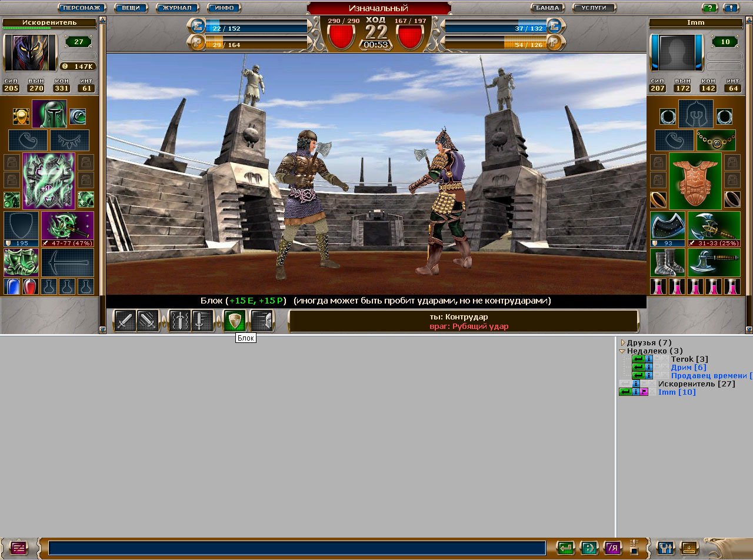This screenshot has width=753, height=560.
Task: Click the blue exclamation mark button
Action: (x=731, y=8)
